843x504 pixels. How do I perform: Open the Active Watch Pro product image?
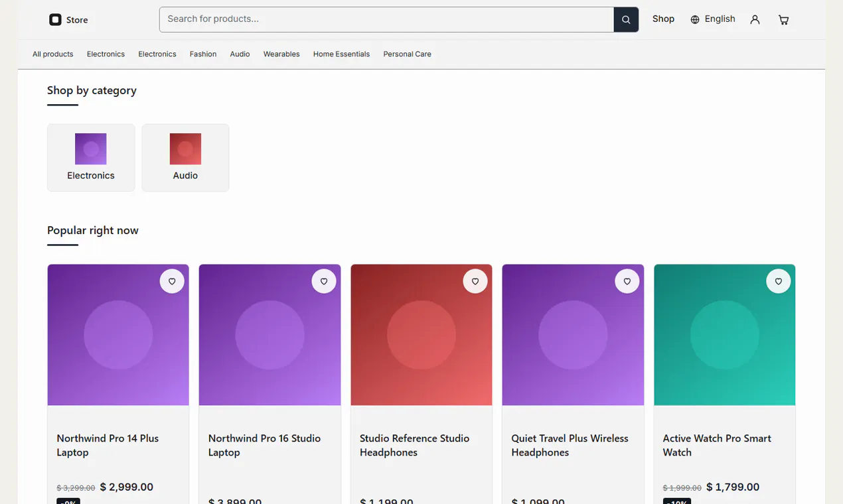point(724,335)
